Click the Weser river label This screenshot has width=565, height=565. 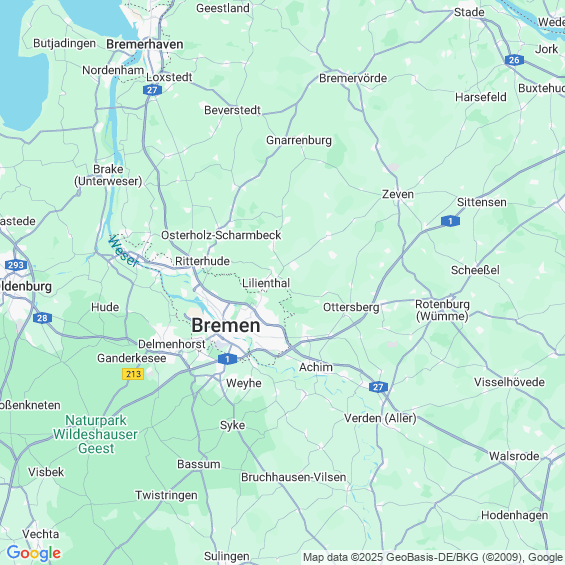tap(123, 251)
